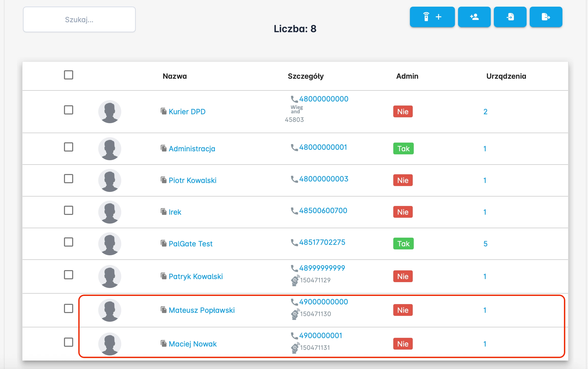The height and width of the screenshot is (369, 588).
Task: Check the Piotr Kowalski row checkbox
Action: (69, 179)
